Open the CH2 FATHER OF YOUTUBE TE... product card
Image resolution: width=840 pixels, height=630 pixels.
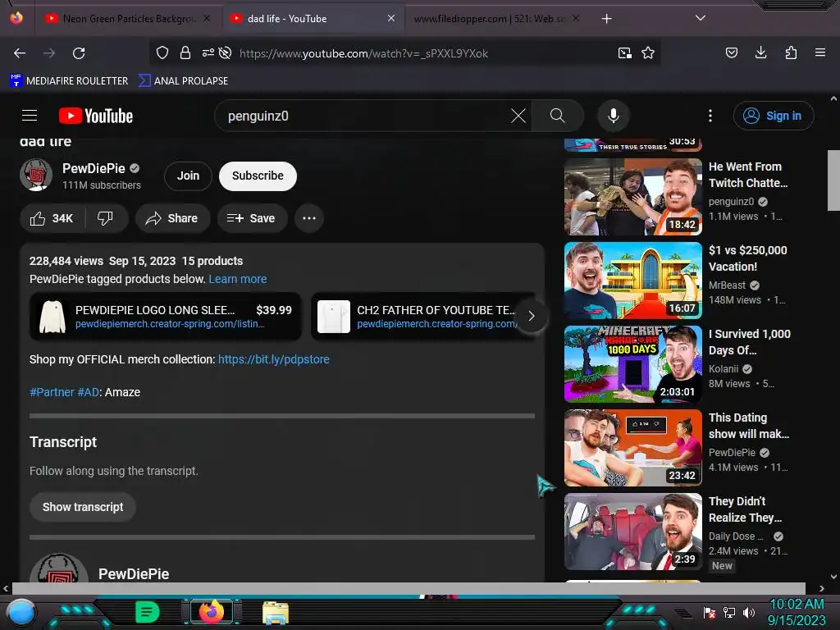[422, 316]
